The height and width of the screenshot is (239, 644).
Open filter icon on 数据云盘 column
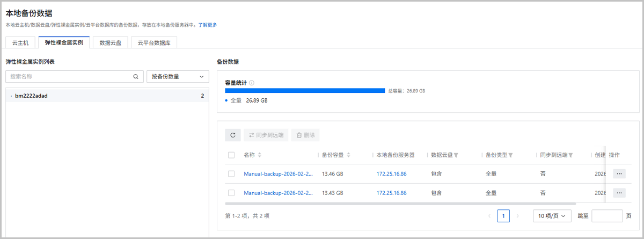[456, 155]
